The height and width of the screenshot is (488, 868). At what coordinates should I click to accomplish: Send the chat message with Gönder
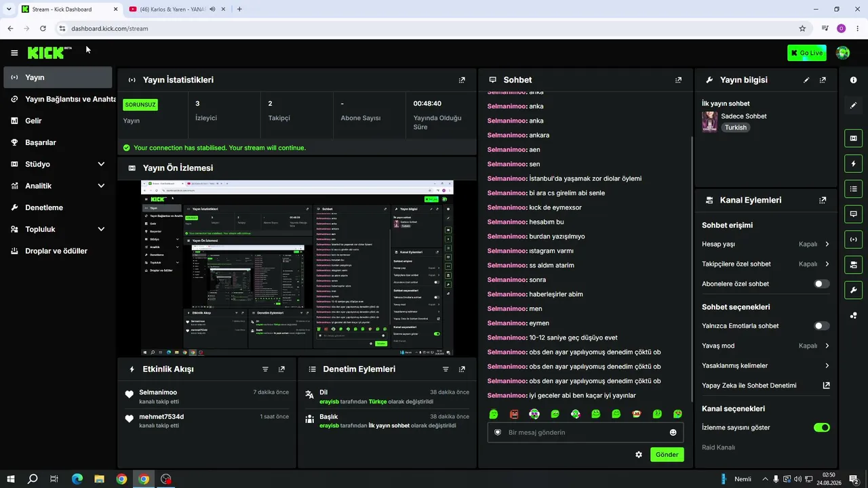tap(667, 455)
